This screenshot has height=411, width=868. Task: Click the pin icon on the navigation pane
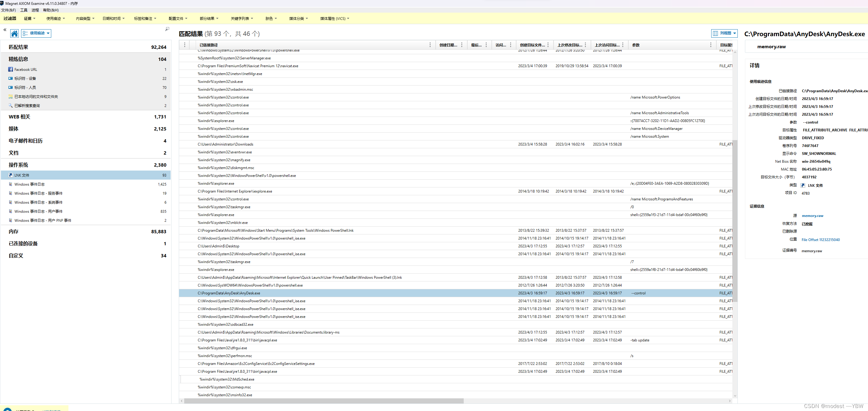tap(167, 29)
